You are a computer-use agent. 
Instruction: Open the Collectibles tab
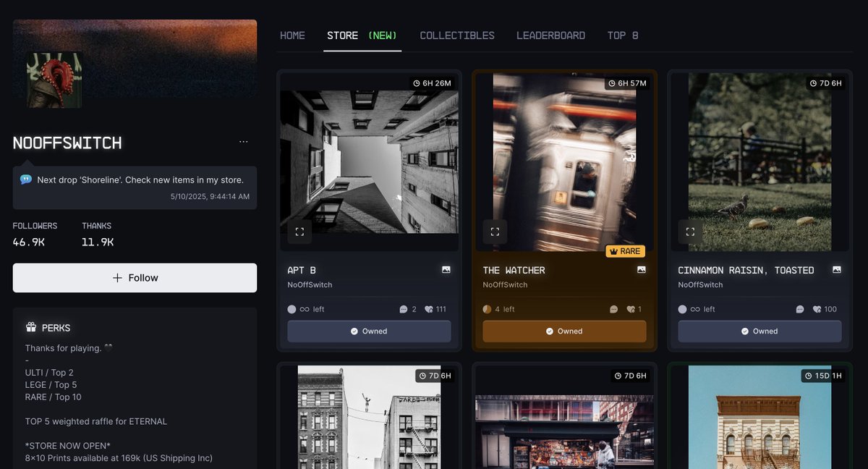[x=457, y=35]
